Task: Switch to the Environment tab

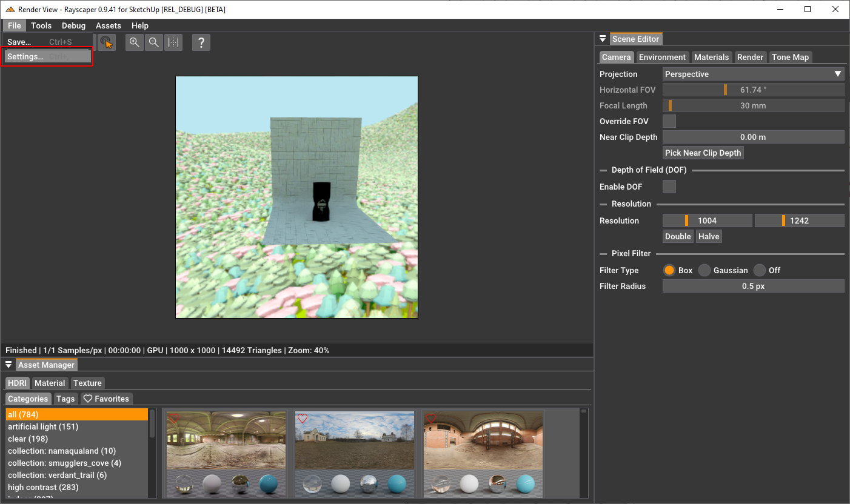Action: click(x=662, y=57)
